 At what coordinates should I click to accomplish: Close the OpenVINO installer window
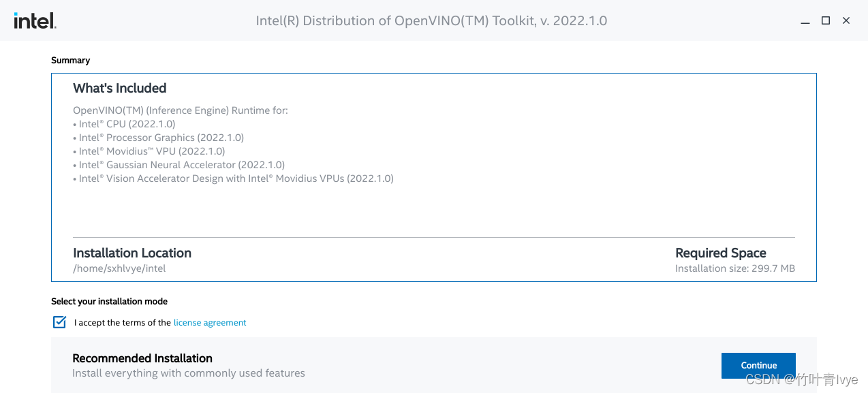click(x=846, y=20)
